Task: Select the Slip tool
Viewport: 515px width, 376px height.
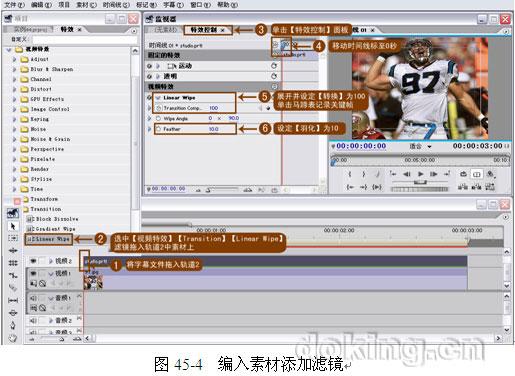Action: [x=13, y=300]
